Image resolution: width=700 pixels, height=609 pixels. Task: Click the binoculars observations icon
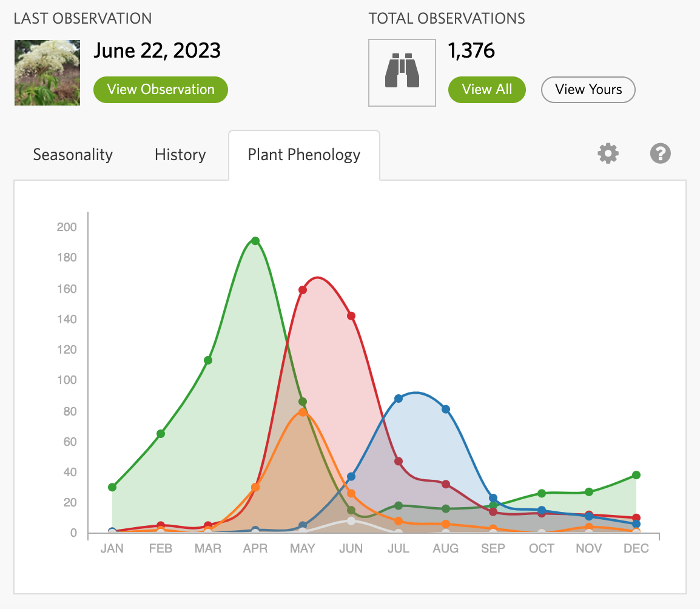click(402, 73)
